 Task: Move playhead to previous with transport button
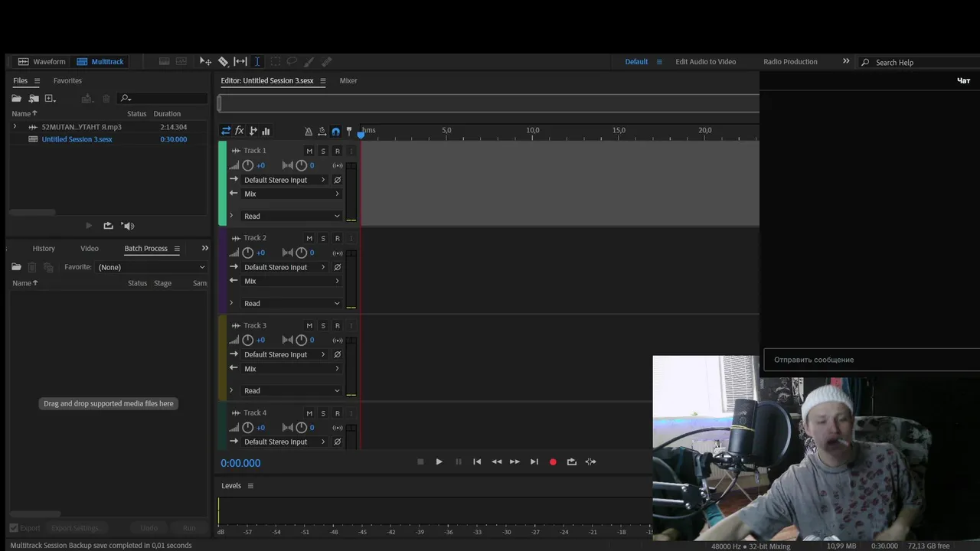click(477, 461)
